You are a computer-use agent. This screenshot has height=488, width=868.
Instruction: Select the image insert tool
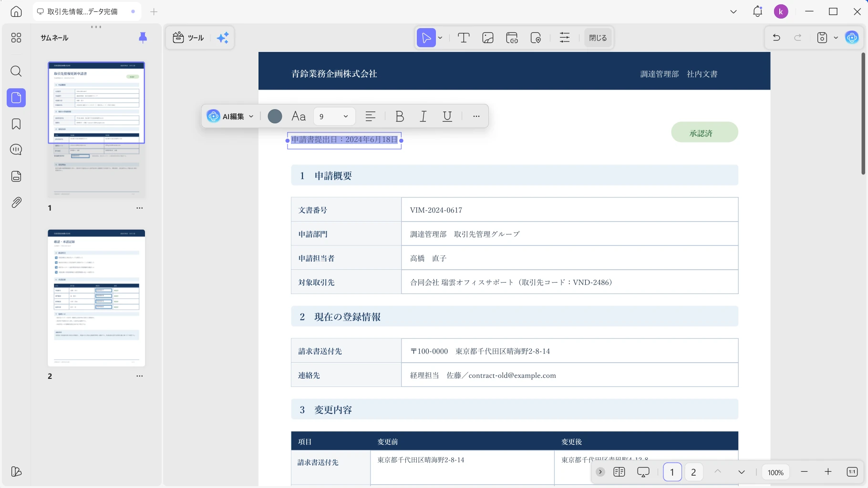pos(488,38)
